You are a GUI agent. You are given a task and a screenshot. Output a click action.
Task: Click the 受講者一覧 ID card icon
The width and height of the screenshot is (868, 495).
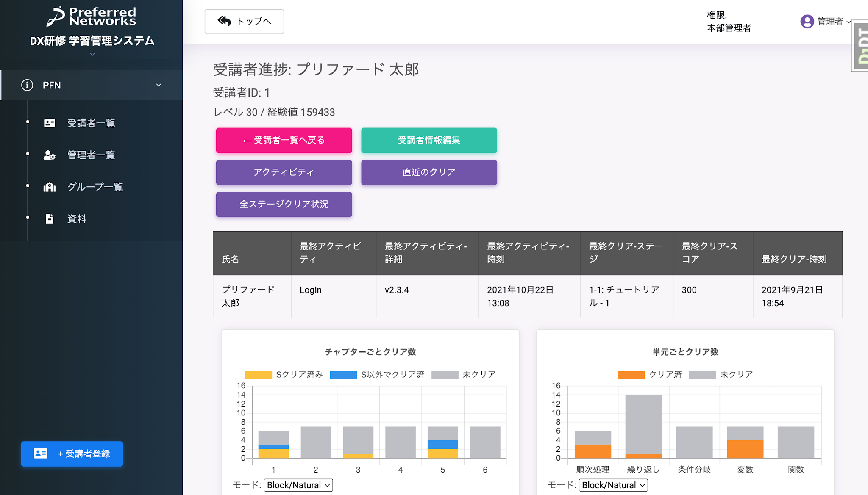point(50,123)
